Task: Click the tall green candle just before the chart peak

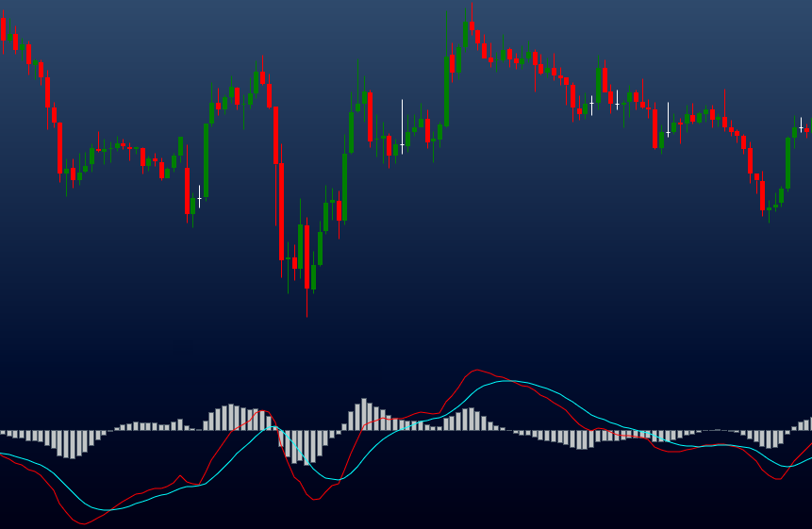Action: click(x=447, y=91)
